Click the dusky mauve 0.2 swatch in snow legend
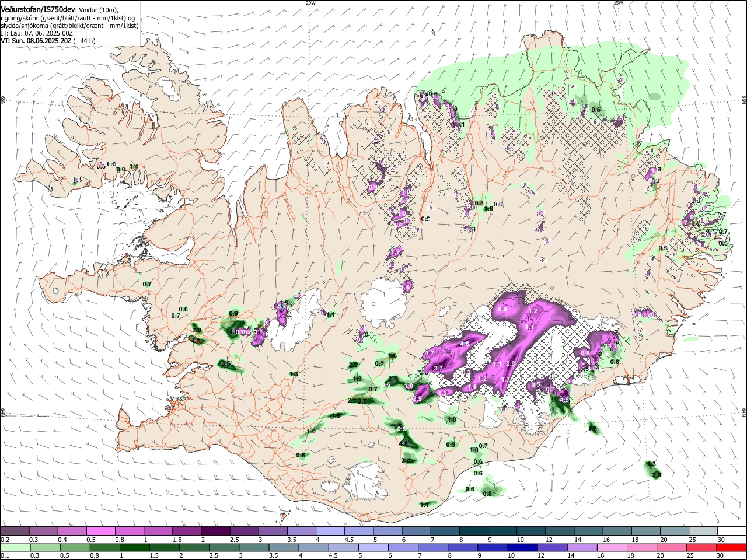747x560 pixels. click(15, 531)
